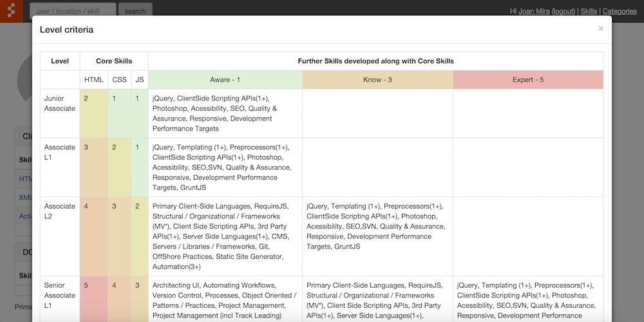Click the HTML column header
Image resolution: width=644 pixels, height=322 pixels.
(93, 79)
